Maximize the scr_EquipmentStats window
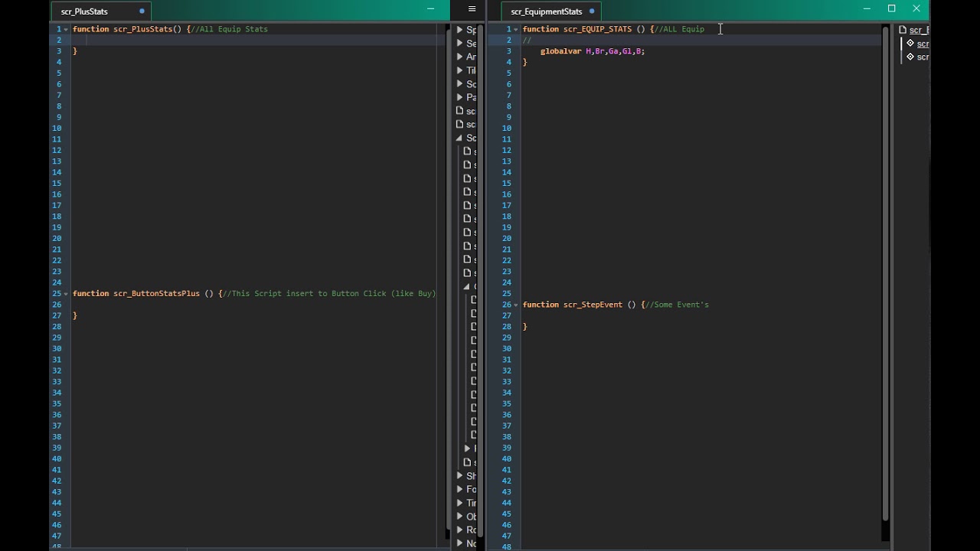The width and height of the screenshot is (980, 551). click(x=891, y=9)
